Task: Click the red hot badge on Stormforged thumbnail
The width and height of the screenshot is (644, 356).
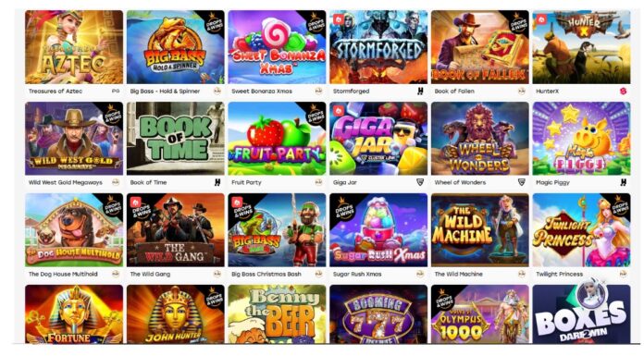Action: click(x=339, y=19)
